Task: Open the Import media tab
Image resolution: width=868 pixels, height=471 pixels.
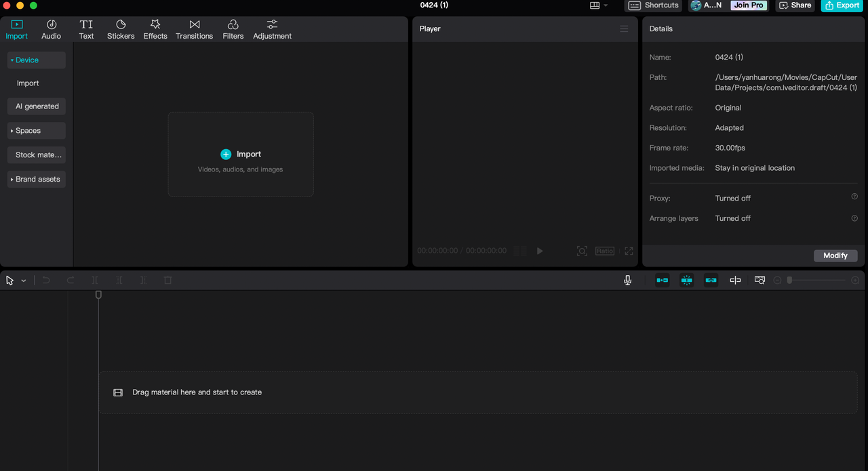Action: point(17,30)
